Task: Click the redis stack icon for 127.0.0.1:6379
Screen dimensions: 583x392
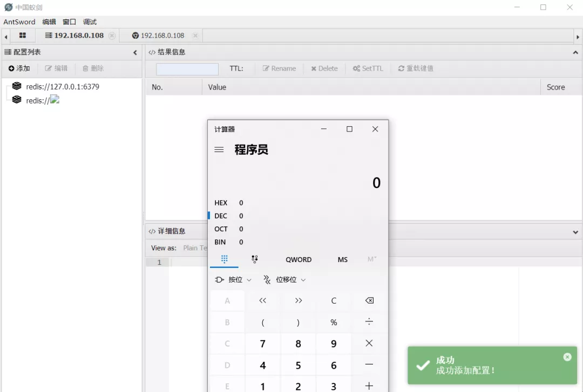Action: [17, 86]
